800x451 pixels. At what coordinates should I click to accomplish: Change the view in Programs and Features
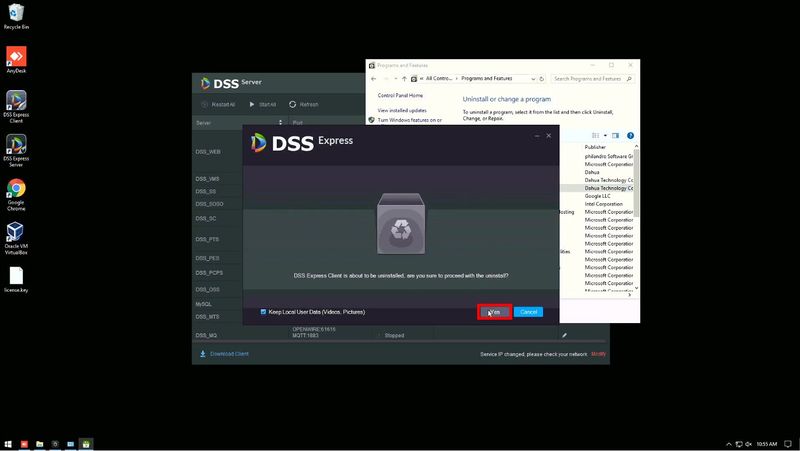pyautogui.click(x=595, y=136)
